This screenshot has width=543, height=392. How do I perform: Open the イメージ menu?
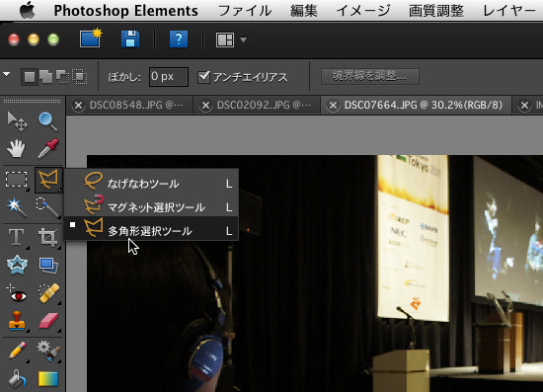(363, 11)
